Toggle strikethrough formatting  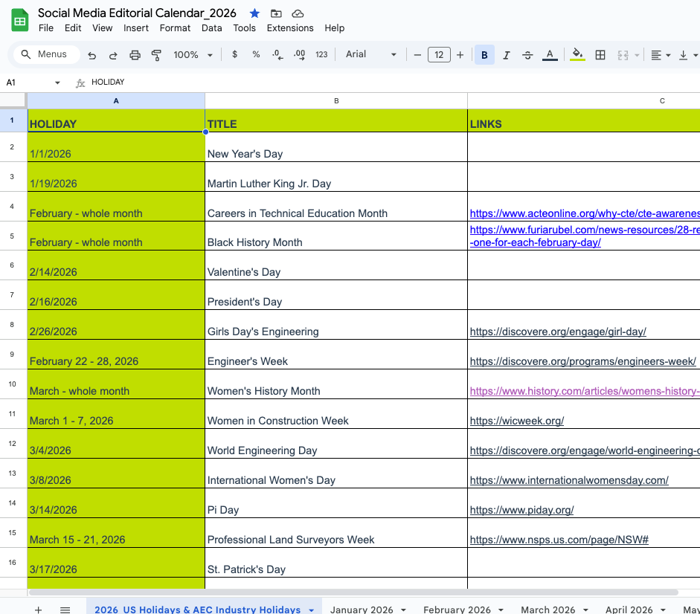tap(529, 54)
